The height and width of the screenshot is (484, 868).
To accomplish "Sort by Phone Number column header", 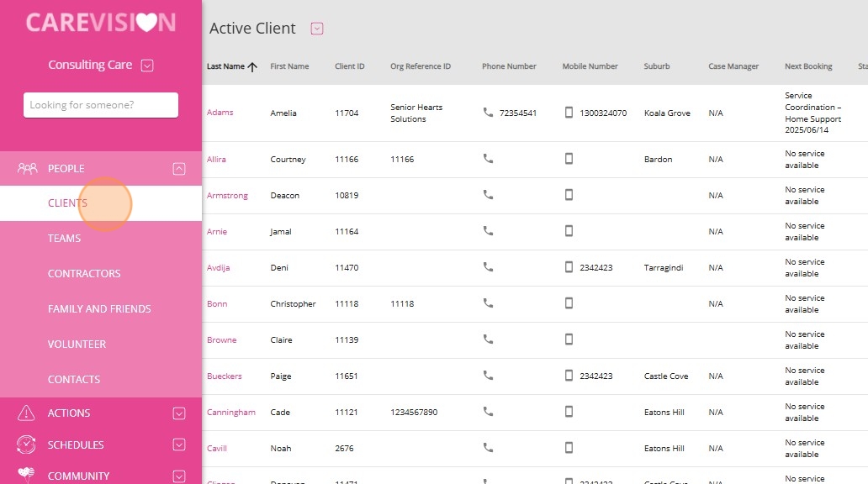I will click(509, 66).
